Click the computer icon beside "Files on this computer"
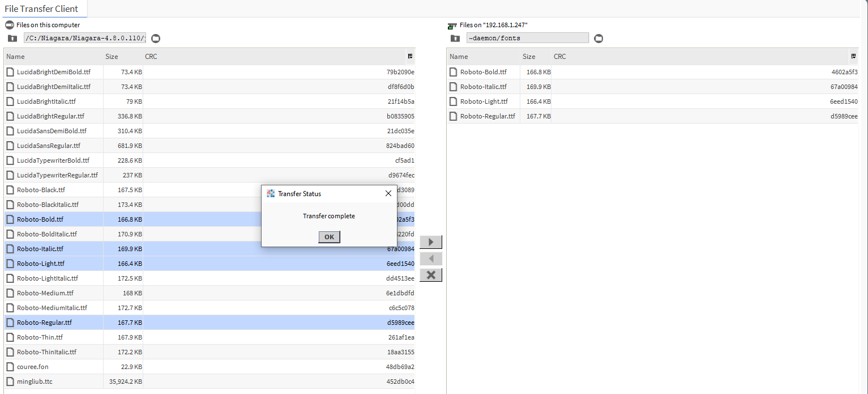868x394 pixels. [x=8, y=25]
